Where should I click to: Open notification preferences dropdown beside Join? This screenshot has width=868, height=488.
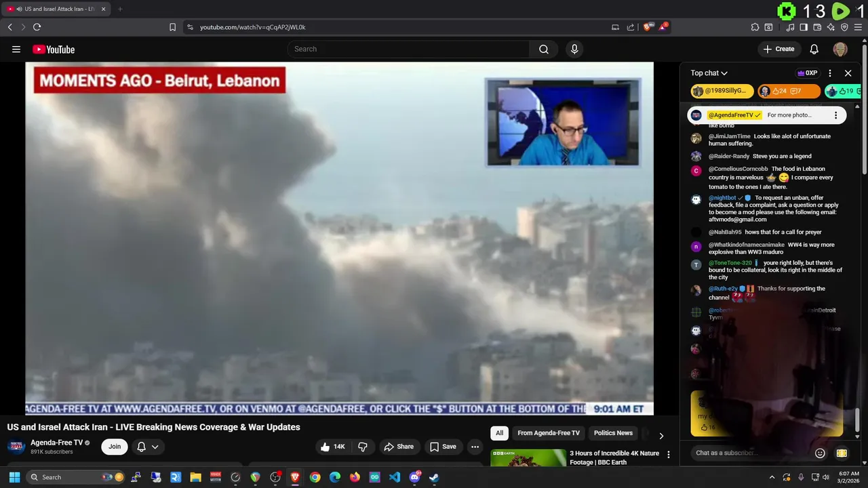[x=148, y=447]
